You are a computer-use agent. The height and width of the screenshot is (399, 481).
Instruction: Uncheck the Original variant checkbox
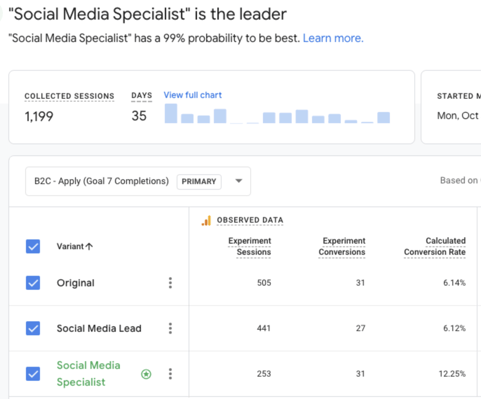[x=33, y=283]
